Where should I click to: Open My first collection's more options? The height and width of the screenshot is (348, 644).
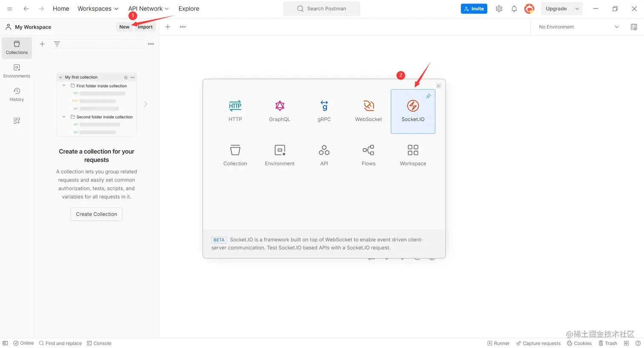pyautogui.click(x=132, y=78)
